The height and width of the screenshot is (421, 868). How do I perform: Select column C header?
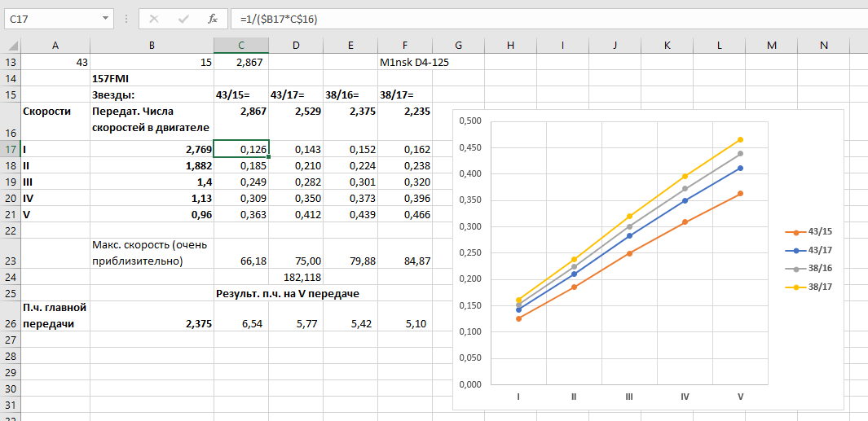click(241, 46)
